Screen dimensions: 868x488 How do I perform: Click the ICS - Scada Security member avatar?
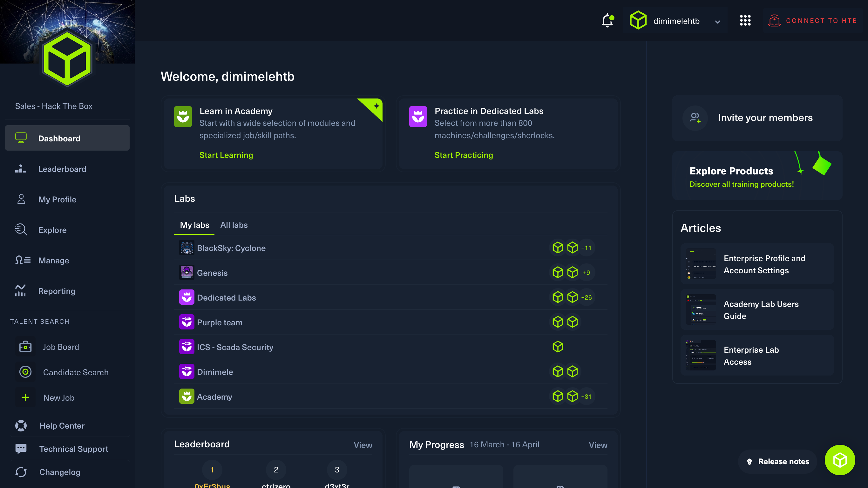click(x=558, y=347)
